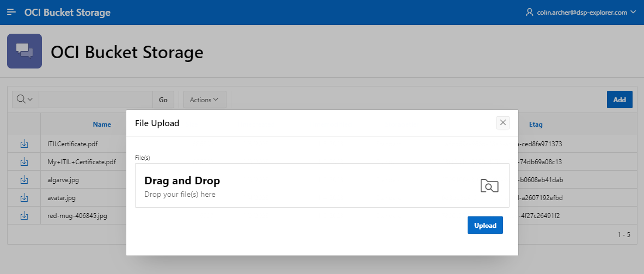This screenshot has width=644, height=274.
Task: Click the Add button
Action: [620, 99]
